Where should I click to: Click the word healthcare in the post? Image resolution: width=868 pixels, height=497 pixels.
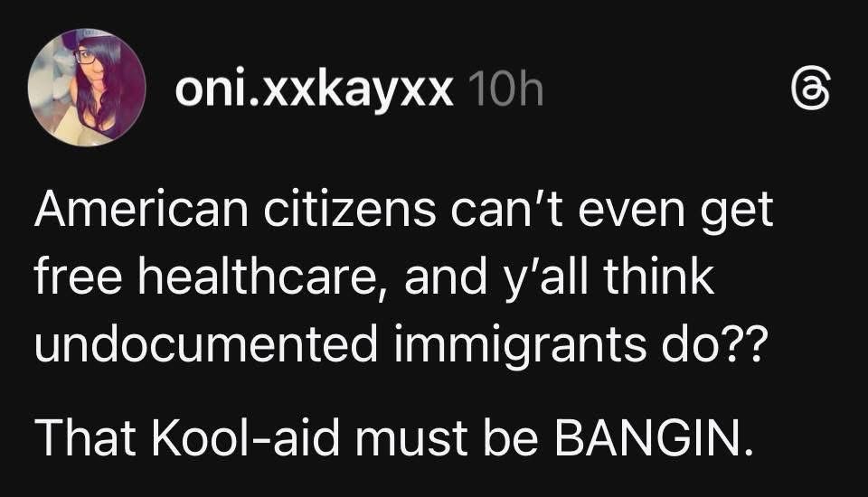click(x=263, y=277)
